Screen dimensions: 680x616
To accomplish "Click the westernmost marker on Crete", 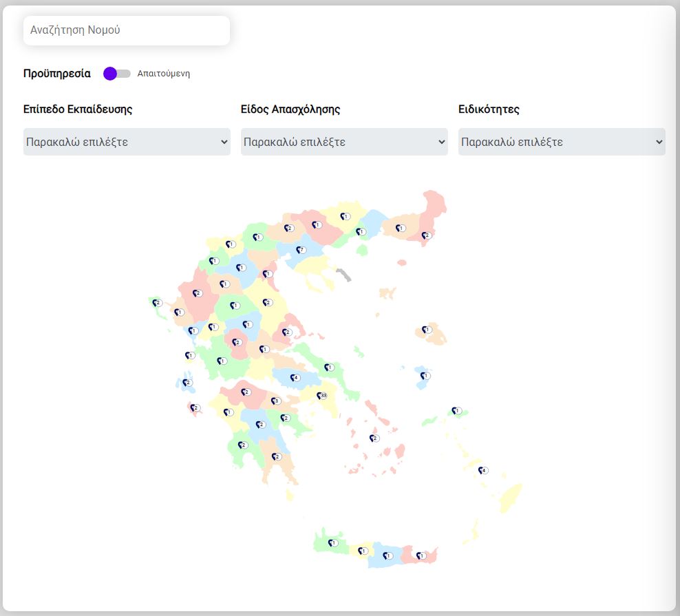I will pos(333,543).
